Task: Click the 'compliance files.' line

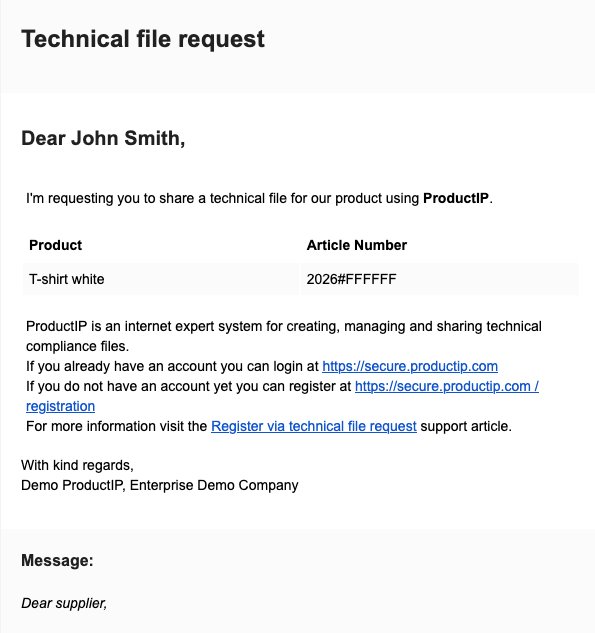Action: click(x=78, y=346)
